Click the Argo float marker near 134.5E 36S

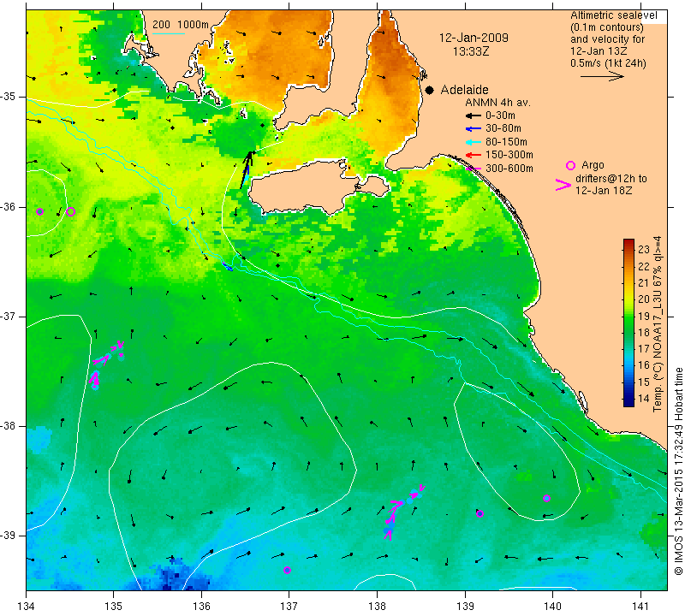click(71, 211)
